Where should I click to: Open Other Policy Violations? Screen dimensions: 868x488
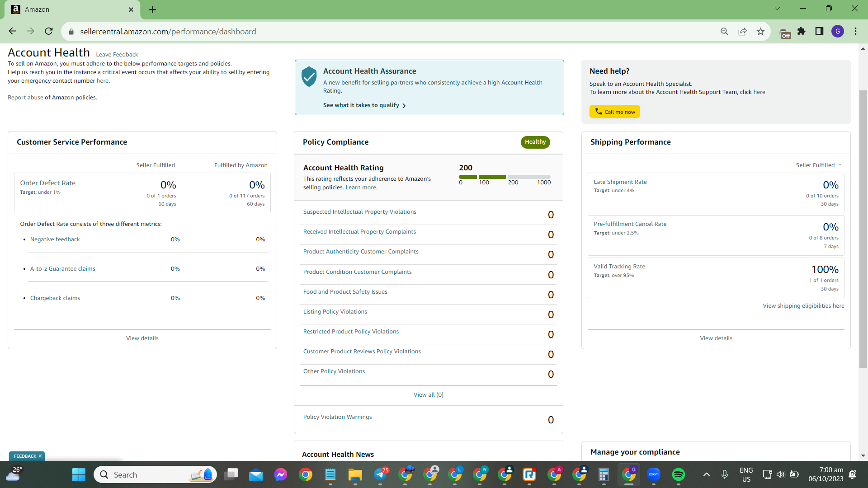point(334,371)
